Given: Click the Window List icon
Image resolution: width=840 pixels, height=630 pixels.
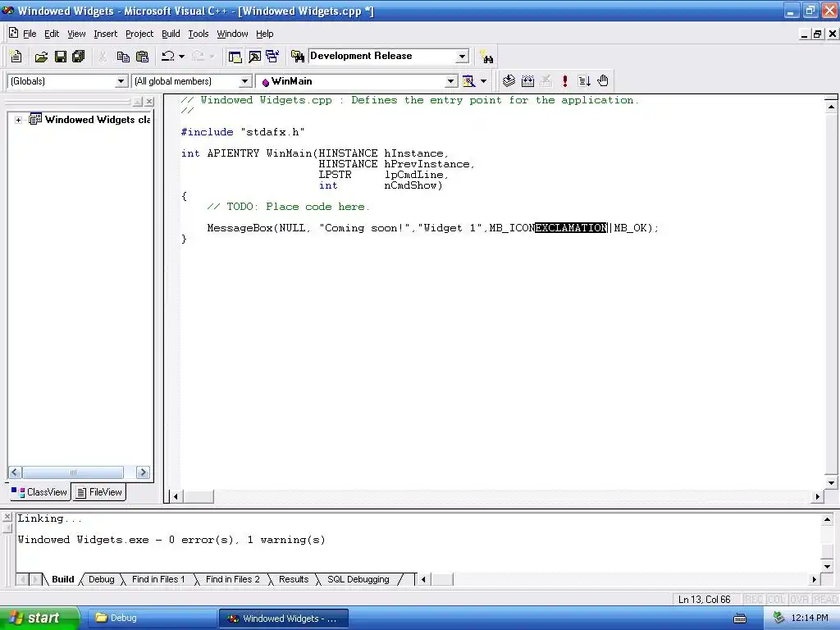Looking at the screenshot, I should pyautogui.click(x=272, y=57).
